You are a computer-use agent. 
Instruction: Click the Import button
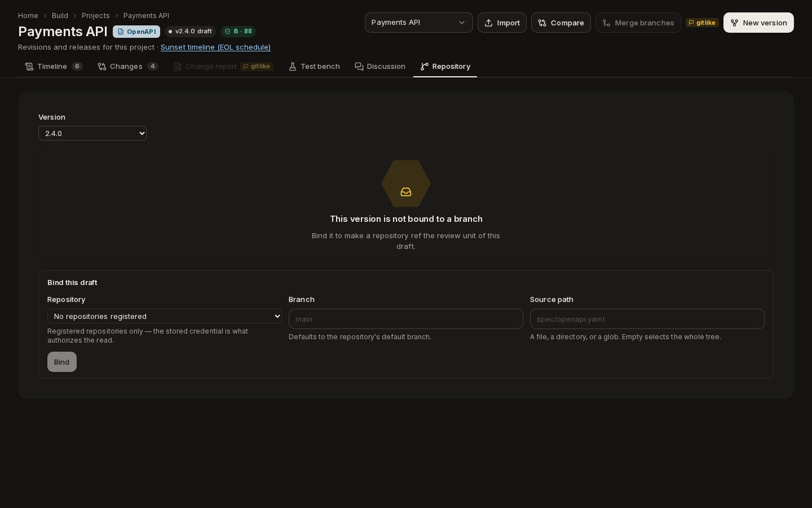pos(502,23)
